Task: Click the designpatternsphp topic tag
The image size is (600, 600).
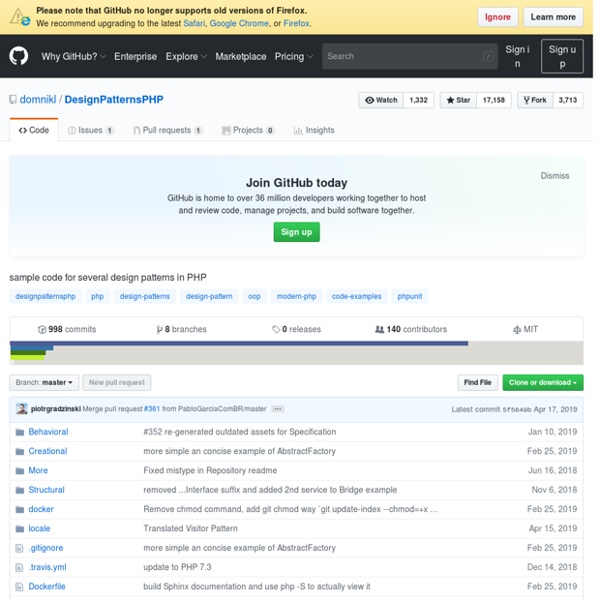Action: pos(45,297)
